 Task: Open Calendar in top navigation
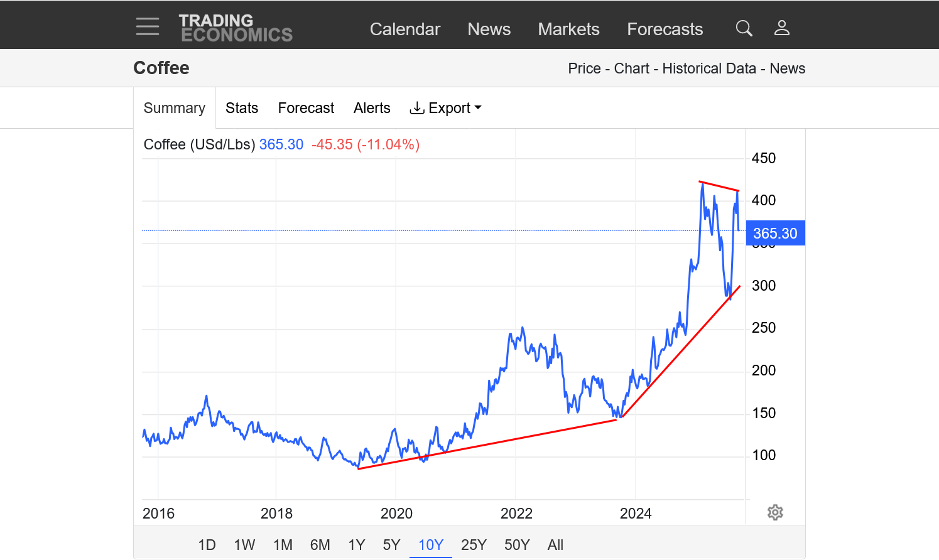click(x=404, y=29)
